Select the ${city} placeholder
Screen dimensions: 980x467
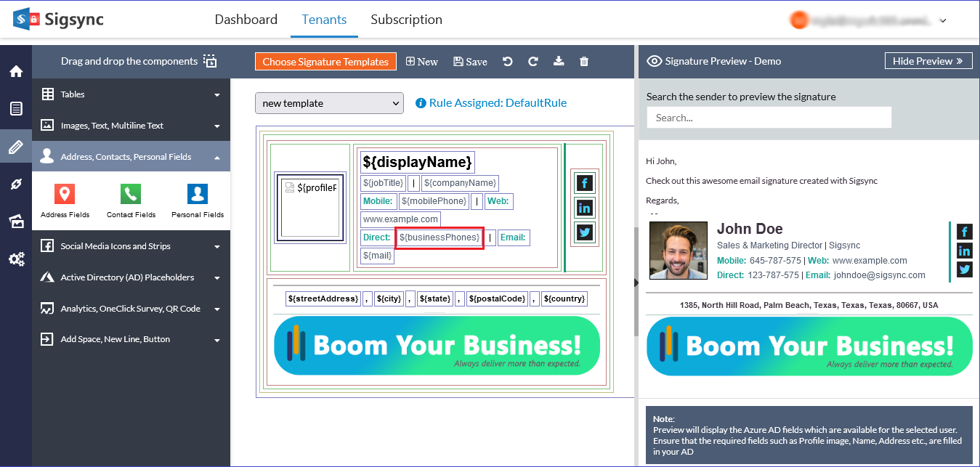389,299
